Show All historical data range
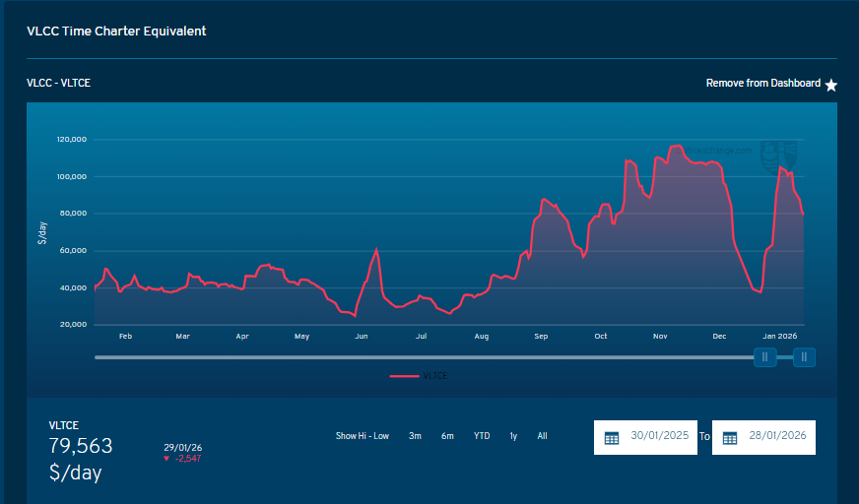 point(542,436)
